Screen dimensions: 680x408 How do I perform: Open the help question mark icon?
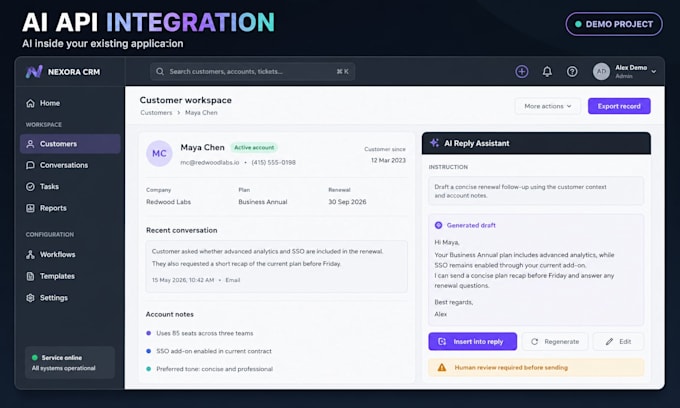(572, 72)
